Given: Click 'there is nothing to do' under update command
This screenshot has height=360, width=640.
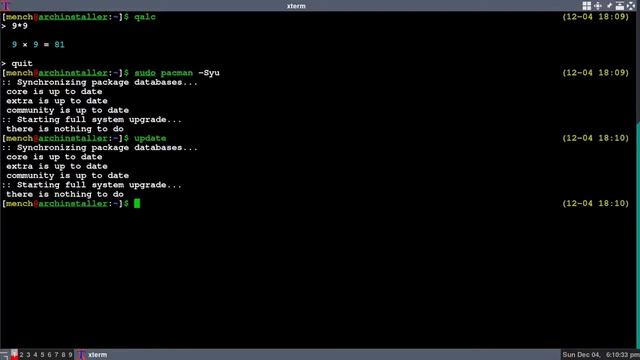Looking at the screenshot, I should pos(65,194).
